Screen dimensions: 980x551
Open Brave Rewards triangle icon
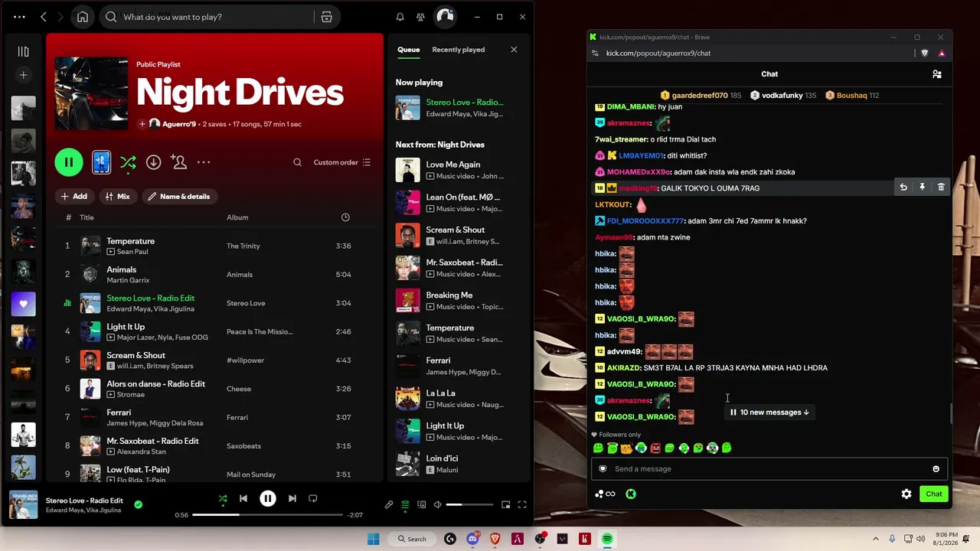tap(941, 53)
